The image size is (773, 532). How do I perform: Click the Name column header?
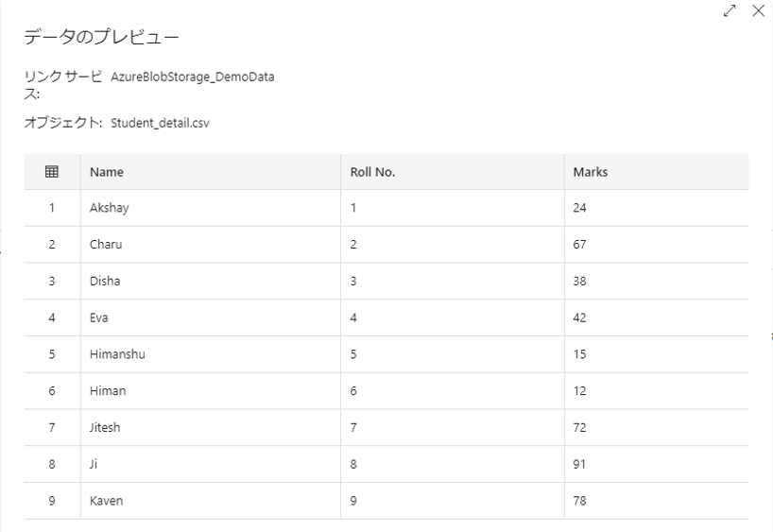107,172
